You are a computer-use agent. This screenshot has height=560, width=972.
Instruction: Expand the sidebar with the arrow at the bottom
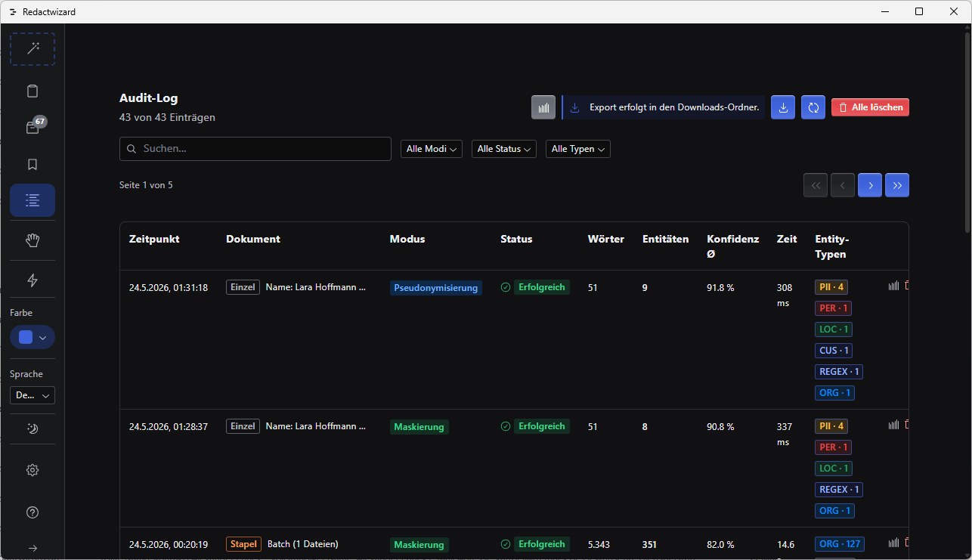[33, 548]
